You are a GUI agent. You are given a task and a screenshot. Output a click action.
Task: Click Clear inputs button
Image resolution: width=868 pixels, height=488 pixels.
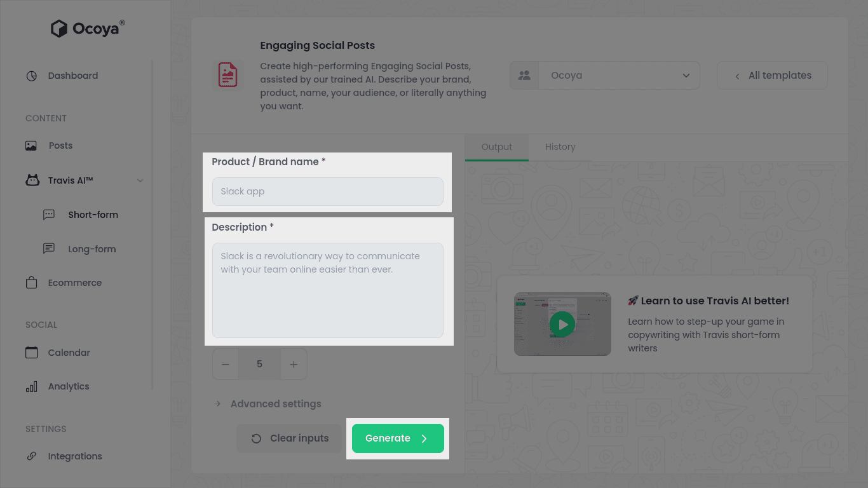pyautogui.click(x=290, y=438)
